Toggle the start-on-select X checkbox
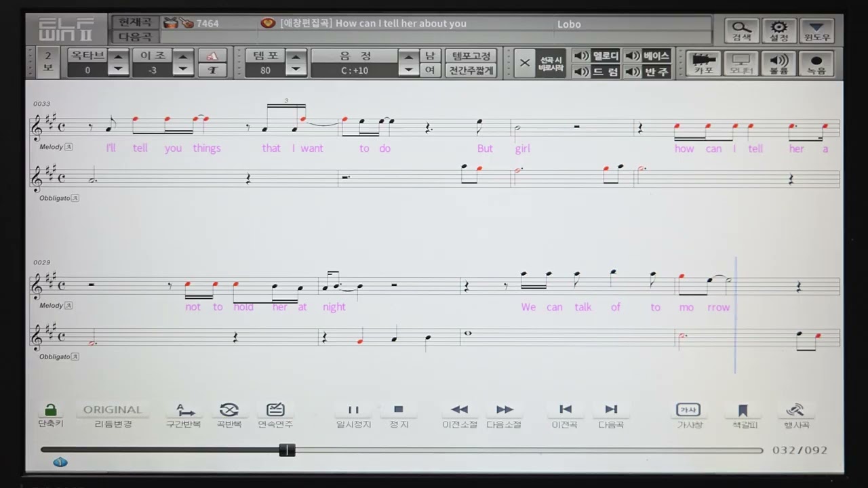Screen dimensions: 868x488 coord(524,63)
